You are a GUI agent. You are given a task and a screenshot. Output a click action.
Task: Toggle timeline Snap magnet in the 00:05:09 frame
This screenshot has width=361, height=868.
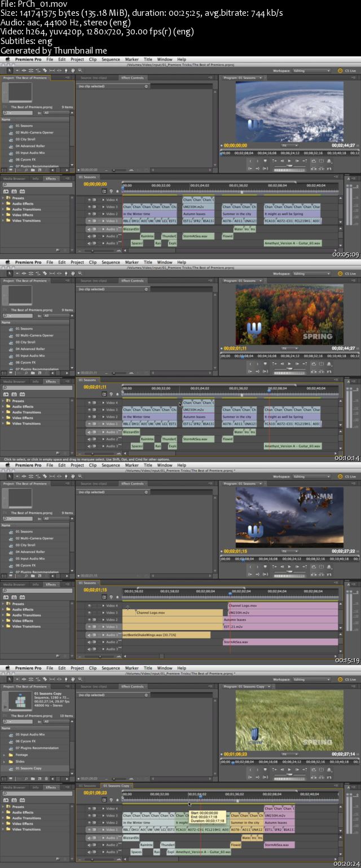coord(104,192)
